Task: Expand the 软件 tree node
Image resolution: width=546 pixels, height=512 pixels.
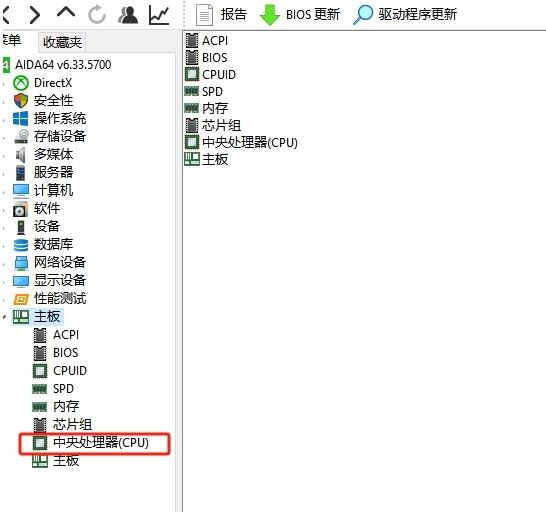Action: [4, 209]
